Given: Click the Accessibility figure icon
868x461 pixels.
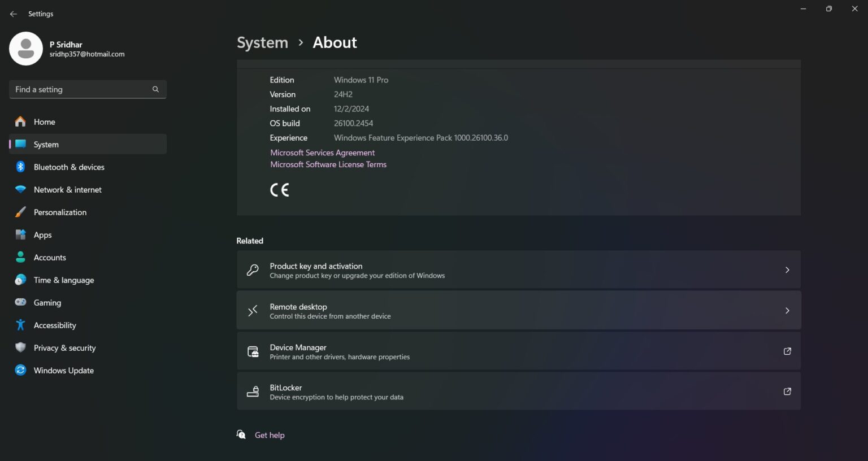Looking at the screenshot, I should (x=20, y=325).
